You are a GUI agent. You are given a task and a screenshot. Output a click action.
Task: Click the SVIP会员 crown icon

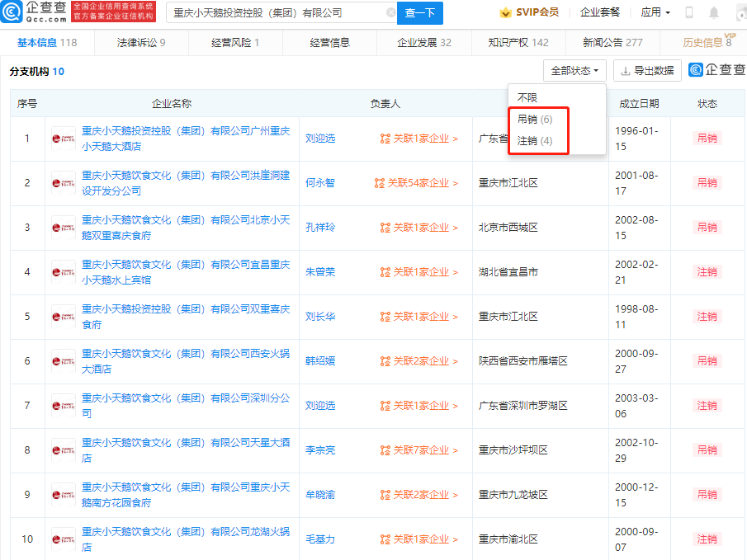pyautogui.click(x=505, y=13)
